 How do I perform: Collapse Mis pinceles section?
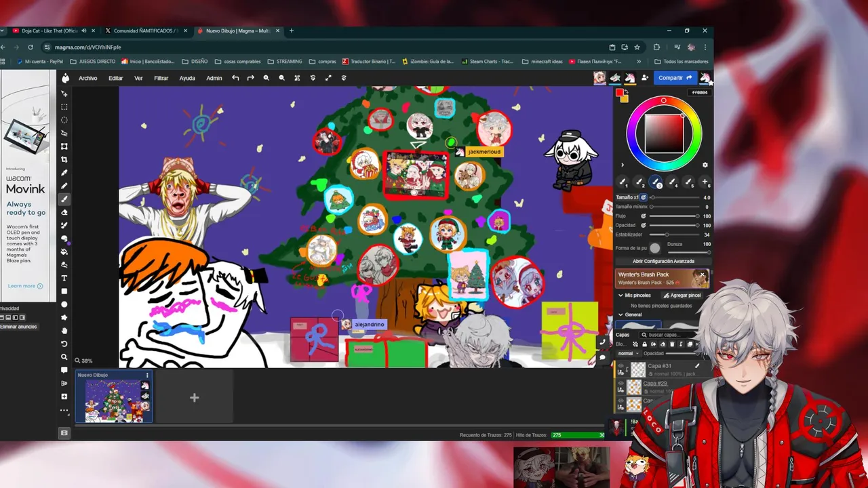coord(620,296)
